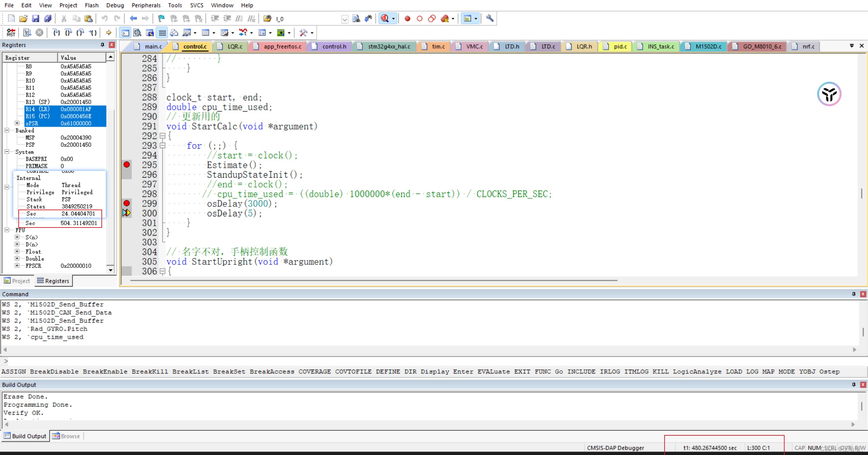Viewport: 868px width, 455px height.
Task: Click the Browse tab in Build Output
Action: [66, 436]
